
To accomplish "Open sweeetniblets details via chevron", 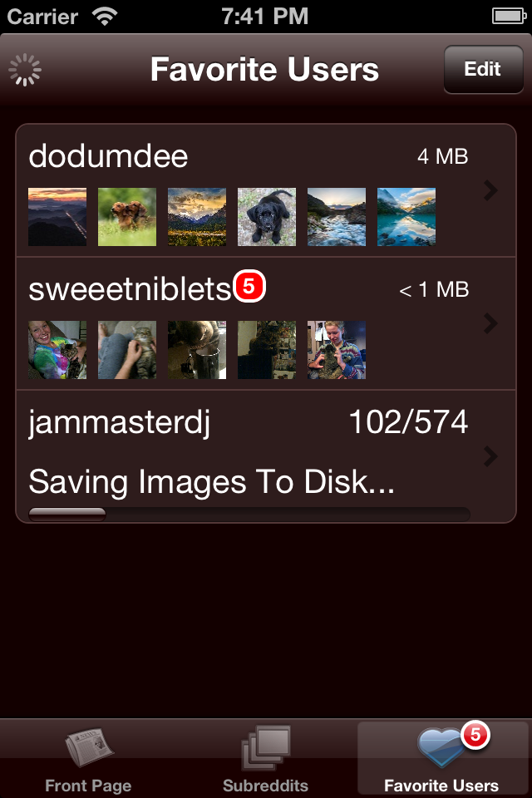I will [491, 323].
